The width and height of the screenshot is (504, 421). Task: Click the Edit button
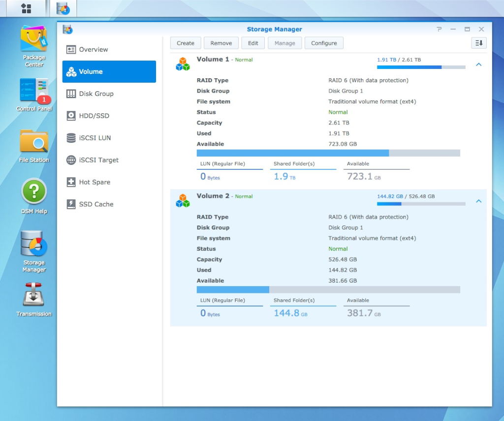[253, 43]
